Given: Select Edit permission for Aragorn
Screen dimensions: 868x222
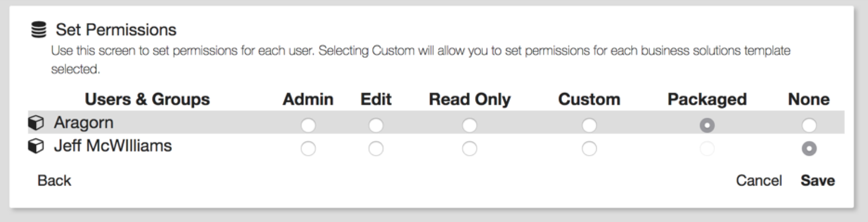Looking at the screenshot, I should 376,125.
